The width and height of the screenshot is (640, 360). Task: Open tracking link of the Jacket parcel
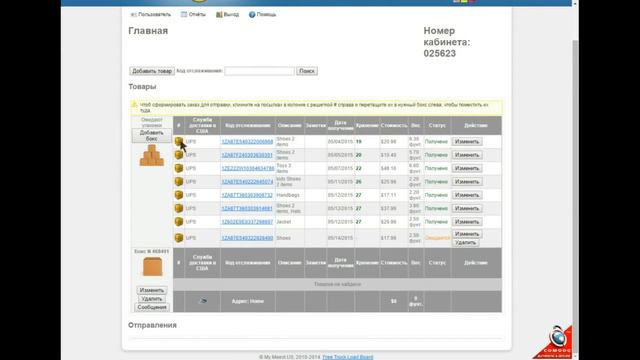[x=247, y=222]
